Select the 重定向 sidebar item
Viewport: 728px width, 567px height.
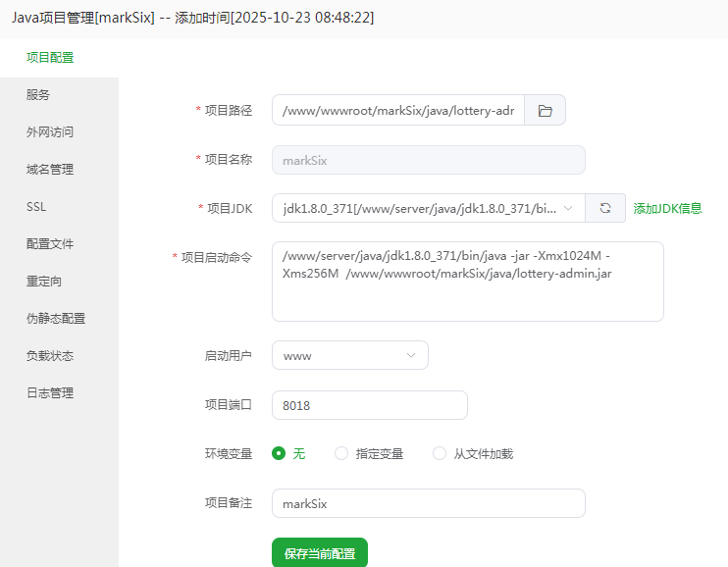[44, 282]
